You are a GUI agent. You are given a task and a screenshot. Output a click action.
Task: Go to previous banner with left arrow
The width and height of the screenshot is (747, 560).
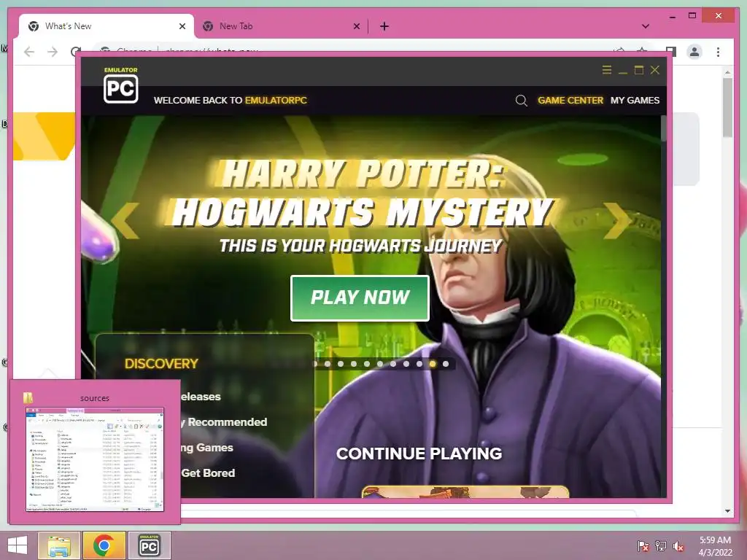[x=125, y=220]
